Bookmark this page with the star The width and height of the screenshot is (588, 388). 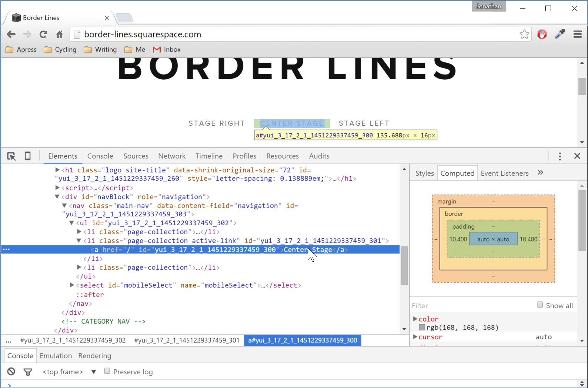coord(524,34)
